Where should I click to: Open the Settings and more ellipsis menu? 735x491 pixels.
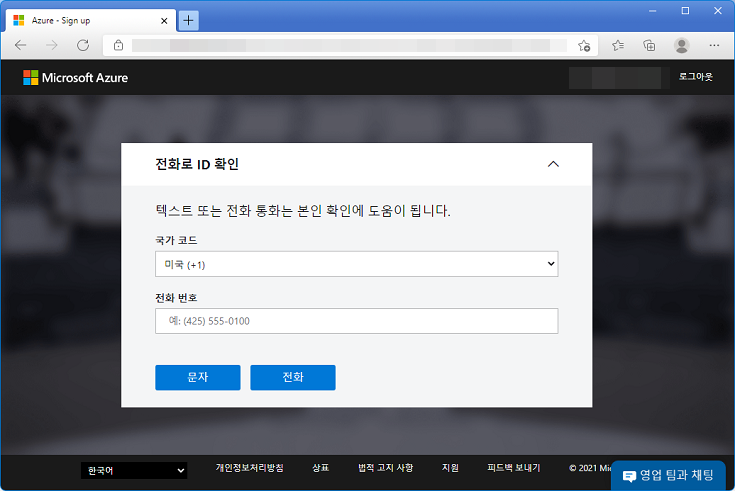coord(714,45)
